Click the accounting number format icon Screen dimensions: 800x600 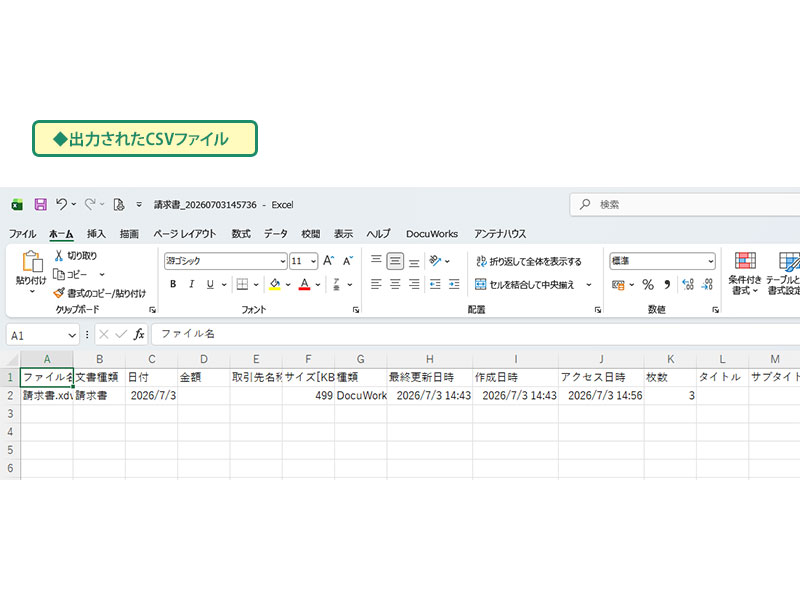pos(618,285)
